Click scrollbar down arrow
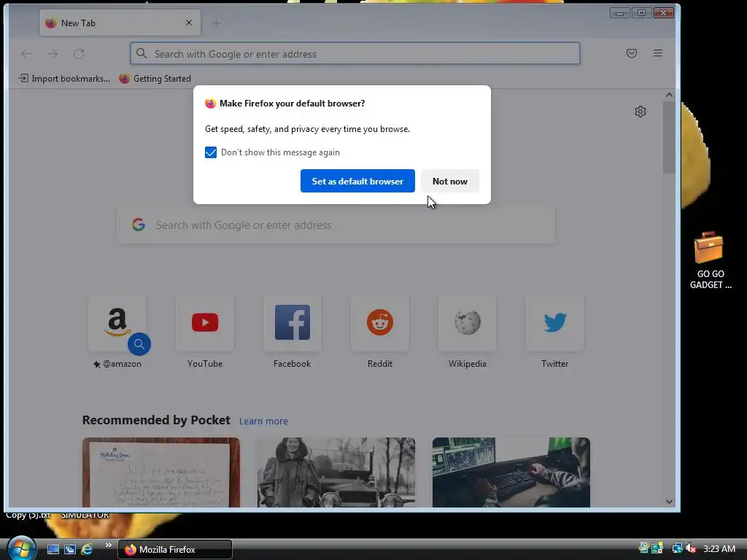Screen dimensions: 747x560 tap(669, 502)
